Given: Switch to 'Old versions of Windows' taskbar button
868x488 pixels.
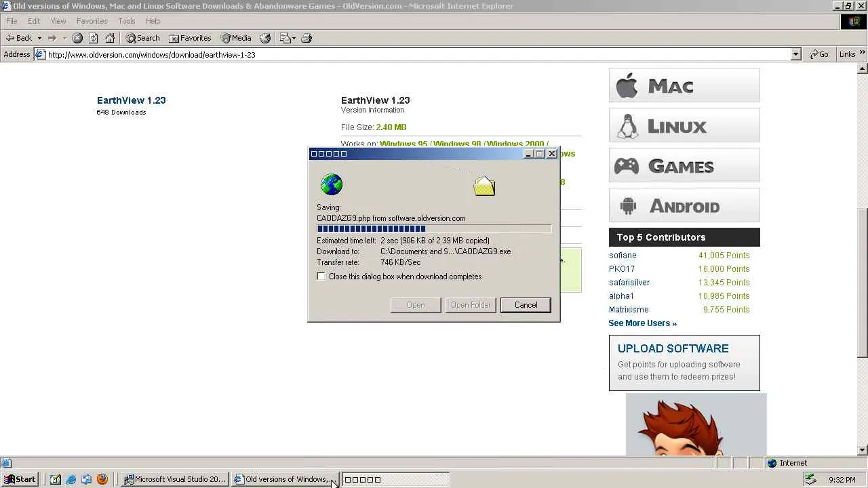Looking at the screenshot, I should (284, 479).
